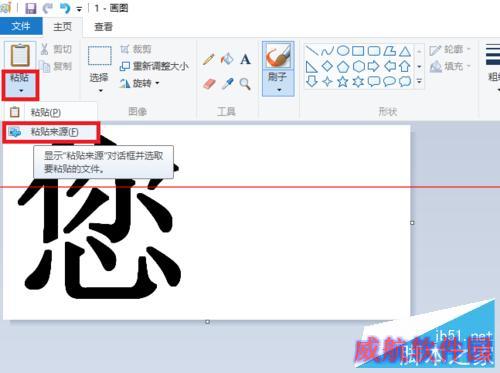Select the Up arrow shape

(x=405, y=66)
